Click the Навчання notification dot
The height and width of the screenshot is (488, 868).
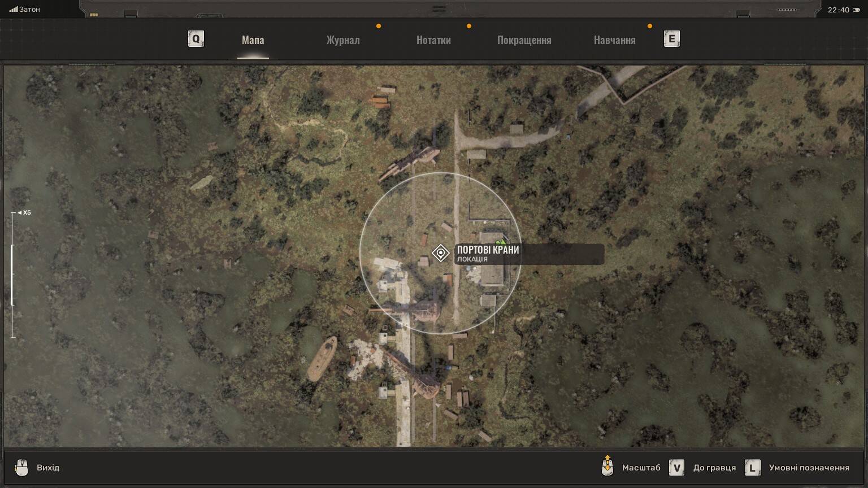pos(650,26)
